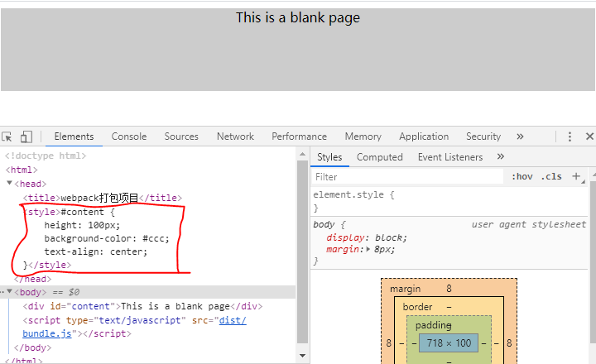Open DevTools three-dot customize menu
The width and height of the screenshot is (596, 364).
pyautogui.click(x=570, y=136)
